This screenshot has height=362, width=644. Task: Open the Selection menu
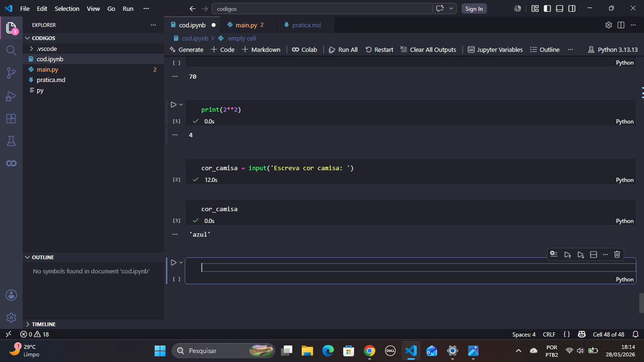tap(67, 8)
